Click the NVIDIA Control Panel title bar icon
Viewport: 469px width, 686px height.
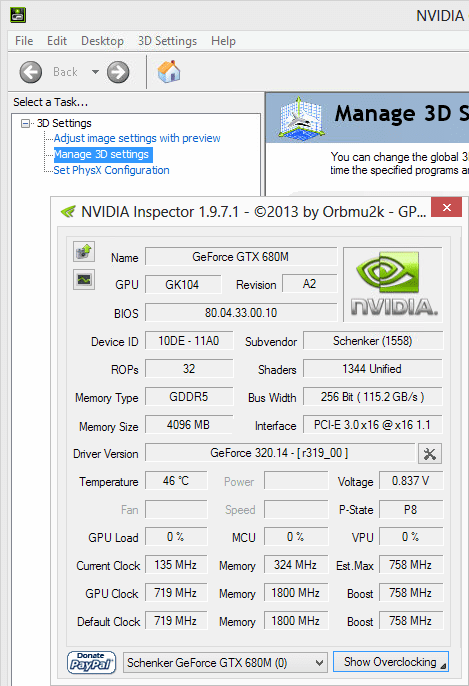tap(18, 15)
